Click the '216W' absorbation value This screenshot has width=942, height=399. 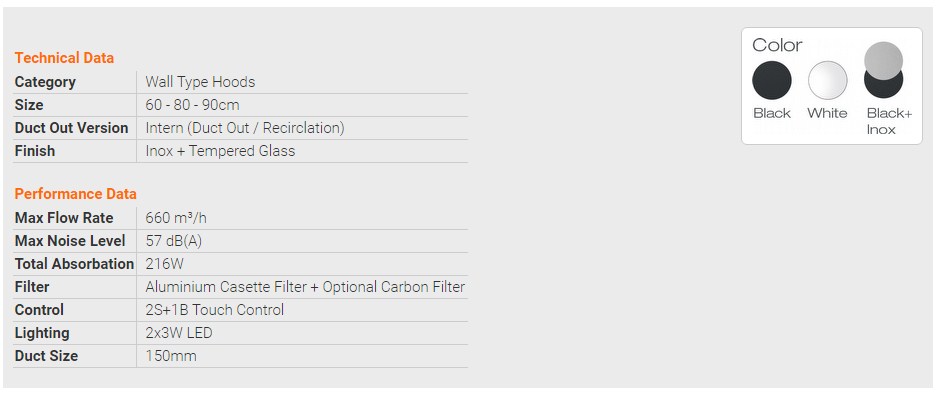point(165,264)
